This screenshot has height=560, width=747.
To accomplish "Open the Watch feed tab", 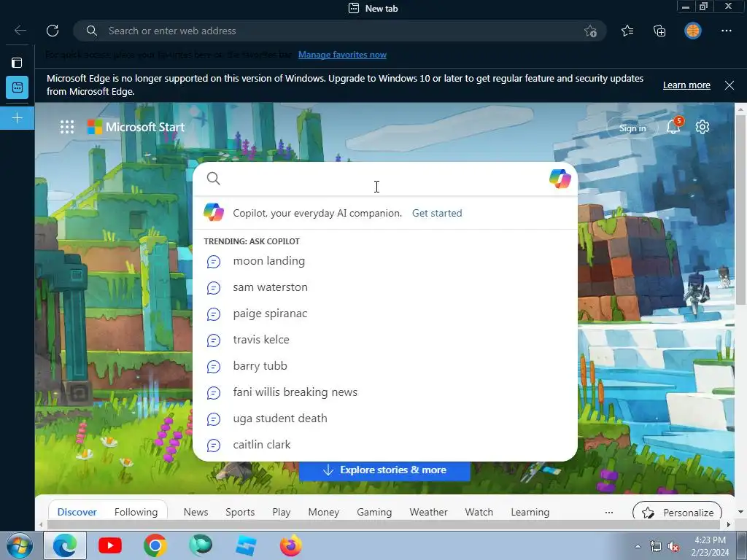I will coord(479,512).
